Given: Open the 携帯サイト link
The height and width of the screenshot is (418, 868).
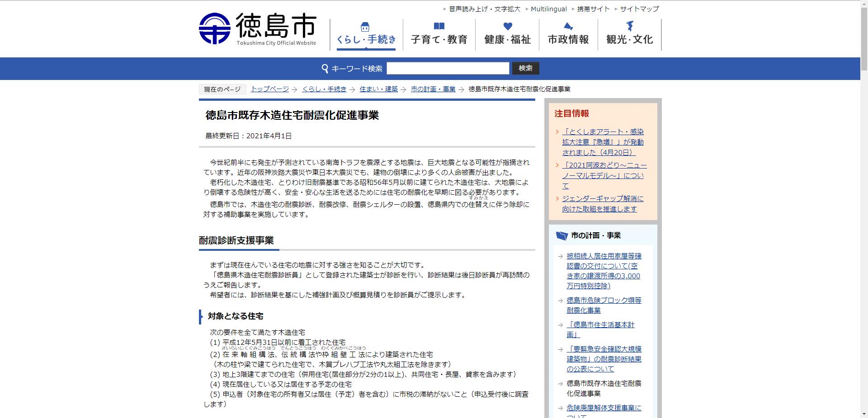Looking at the screenshot, I should tap(593, 9).
